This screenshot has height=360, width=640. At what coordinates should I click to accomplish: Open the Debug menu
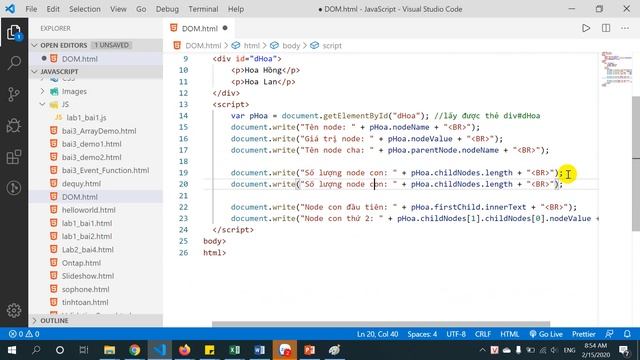point(167,9)
